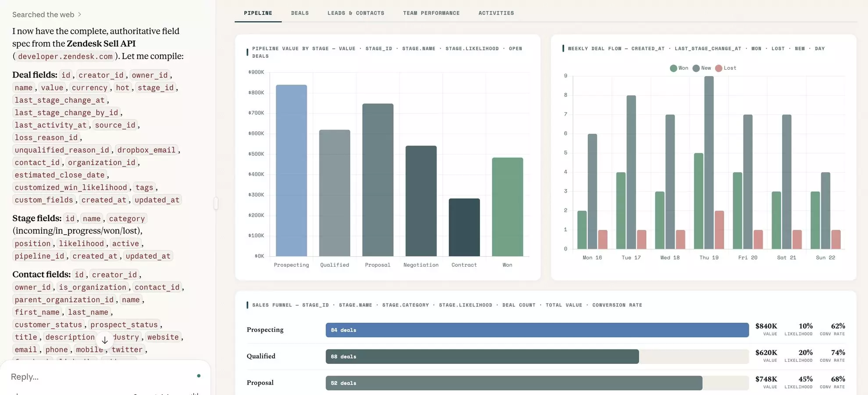Click the scroll-down arrow above the reply box
Screen dimensions: 868x395
tap(105, 340)
